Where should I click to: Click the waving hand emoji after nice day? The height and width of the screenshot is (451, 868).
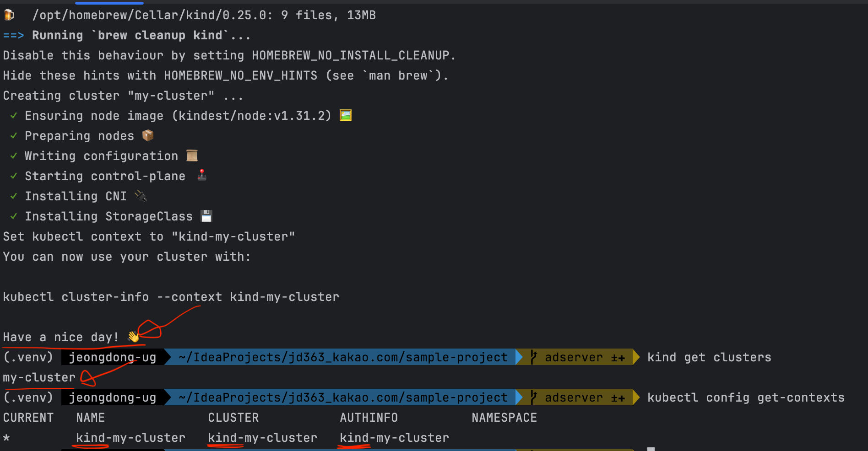tap(133, 337)
